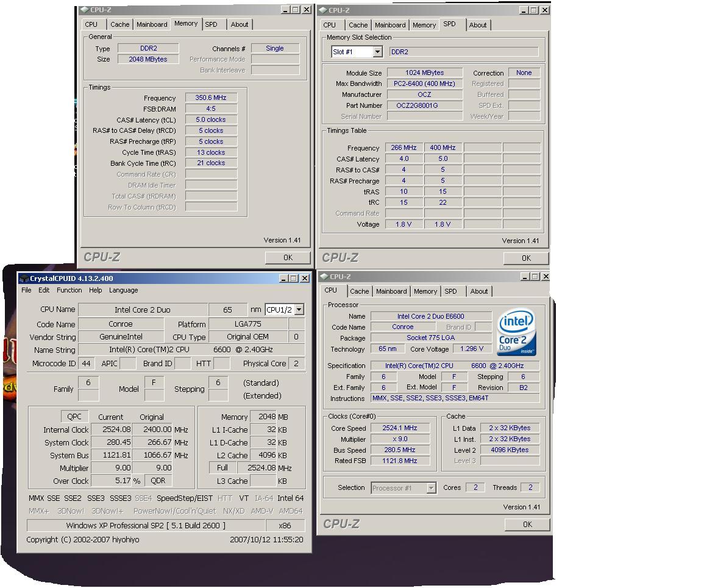Minimize the CrystalCPUID window
This screenshot has width=715, height=588.
click(283, 278)
